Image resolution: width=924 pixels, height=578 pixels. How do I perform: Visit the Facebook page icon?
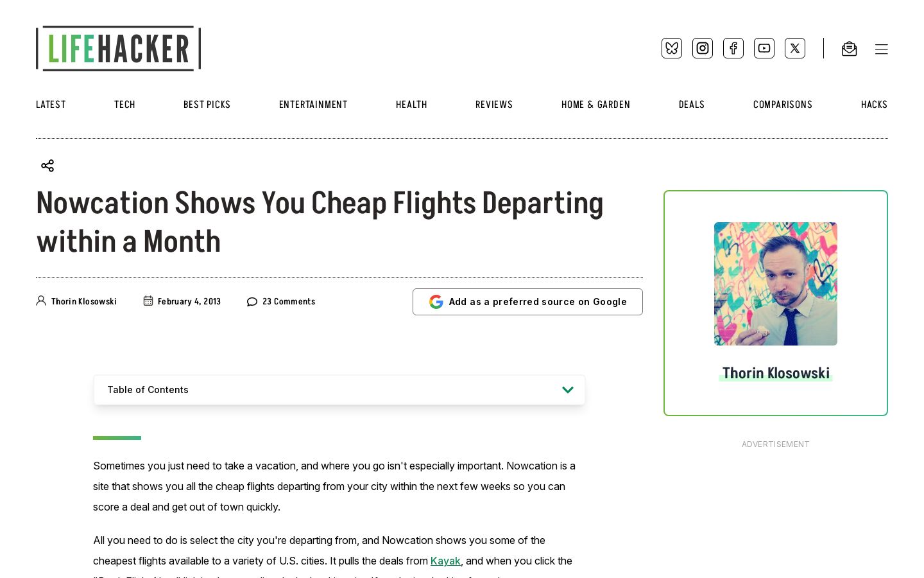point(733,48)
